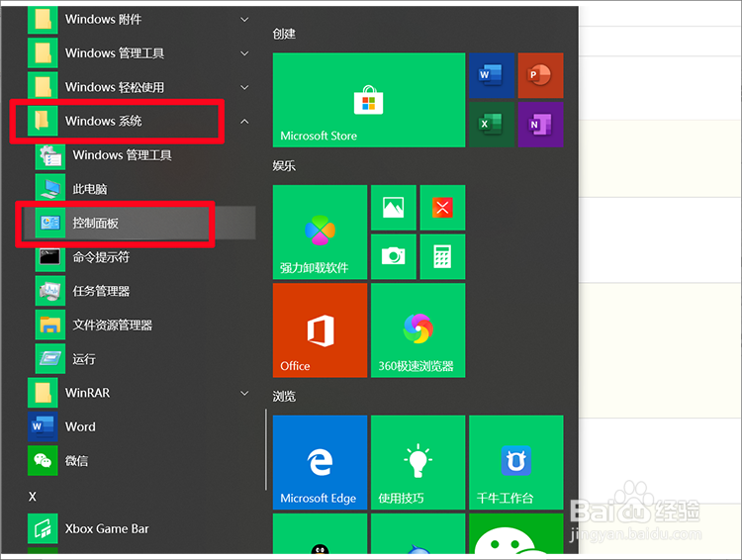Screen dimensions: 742x560
Task: Click the Word label in app list
Action: pos(80,426)
